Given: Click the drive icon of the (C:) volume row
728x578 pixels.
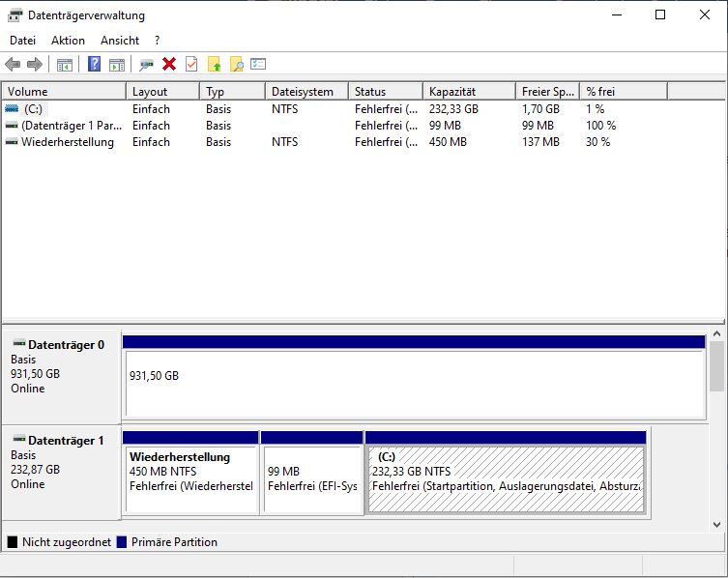Looking at the screenshot, I should coord(12,108).
